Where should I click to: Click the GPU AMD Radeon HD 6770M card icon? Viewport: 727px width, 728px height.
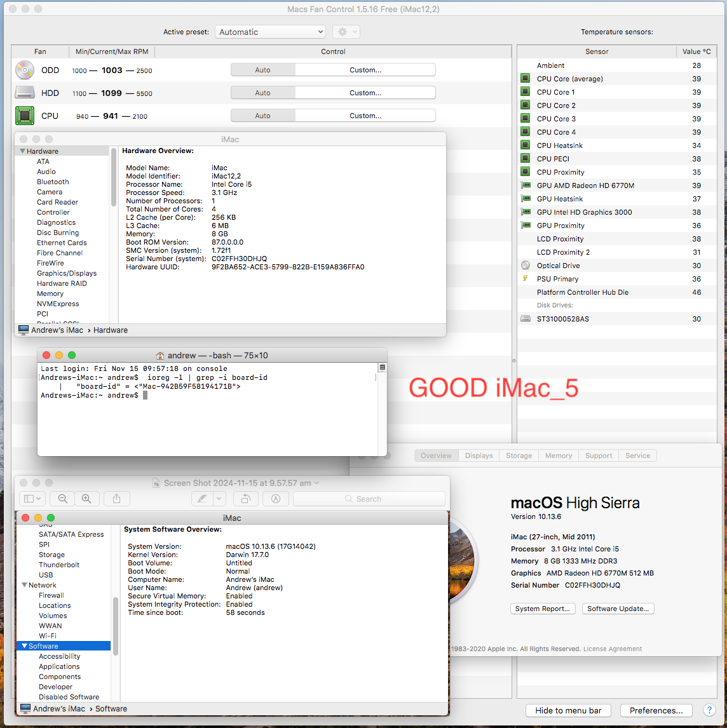tap(526, 185)
